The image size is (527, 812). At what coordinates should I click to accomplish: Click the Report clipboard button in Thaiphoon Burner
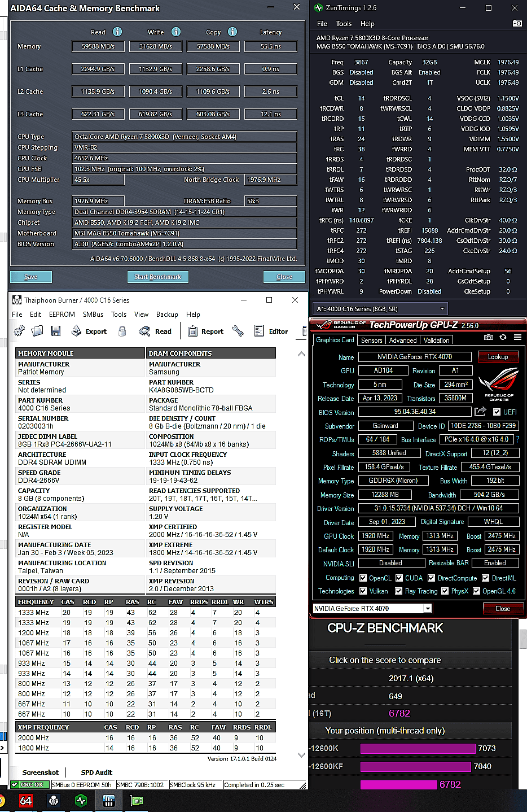205,331
